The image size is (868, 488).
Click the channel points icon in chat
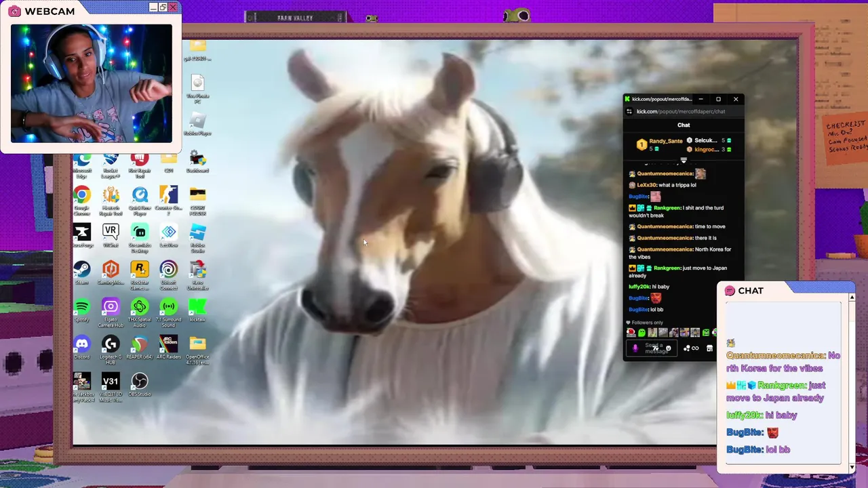(691, 348)
